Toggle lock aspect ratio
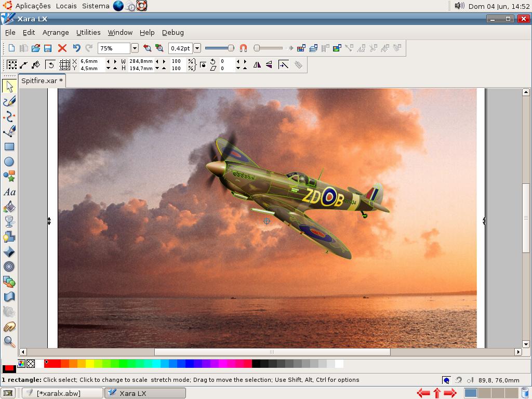Image resolution: width=532 pixels, height=399 pixels. tap(203, 65)
